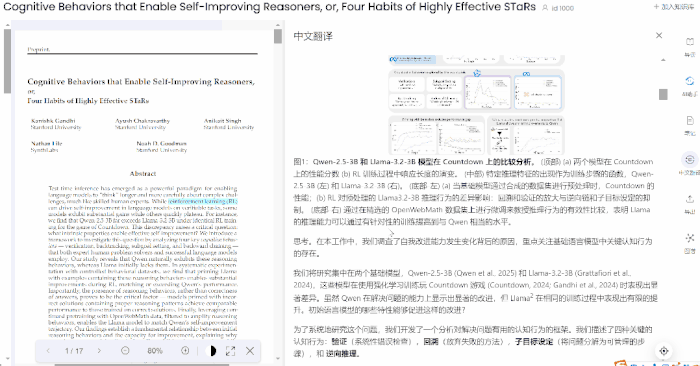Click the Abstract heading in the PDF
This screenshot has height=366, width=700.
(x=143, y=174)
